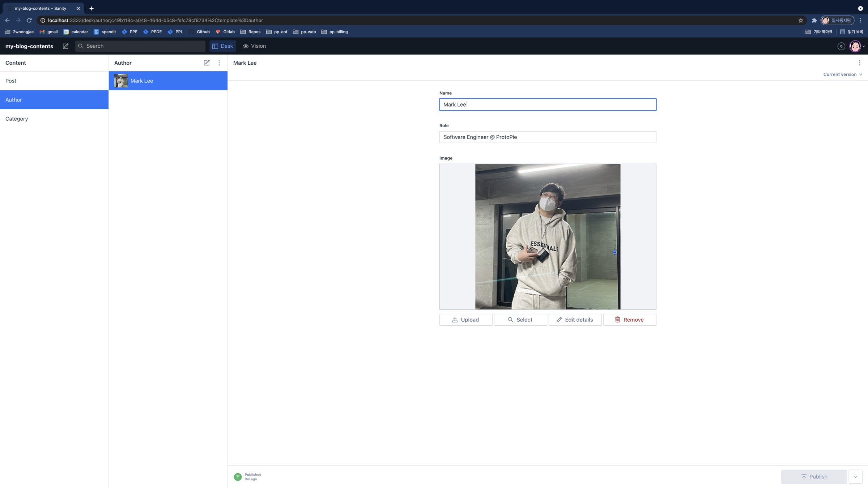This screenshot has height=488, width=868.
Task: Open user avatar menu in Sanity header
Action: pos(856,46)
